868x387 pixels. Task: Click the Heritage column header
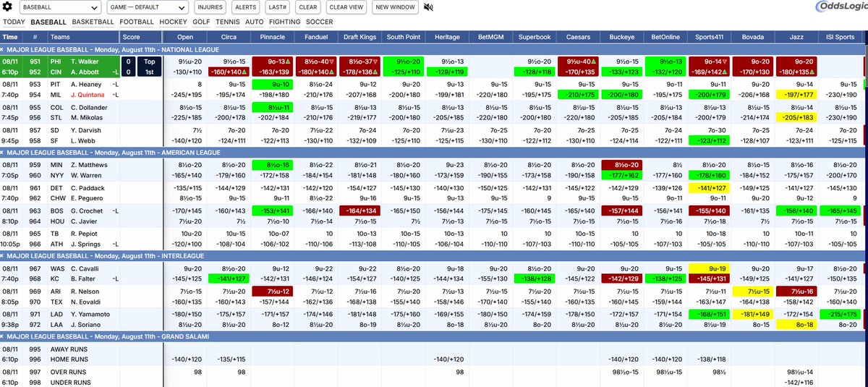(447, 37)
